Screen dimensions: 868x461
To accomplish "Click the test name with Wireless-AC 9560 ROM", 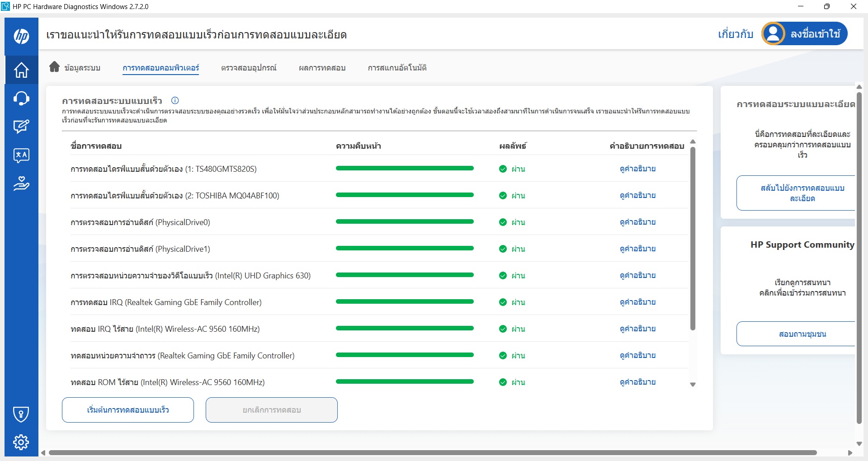I will [x=168, y=382].
